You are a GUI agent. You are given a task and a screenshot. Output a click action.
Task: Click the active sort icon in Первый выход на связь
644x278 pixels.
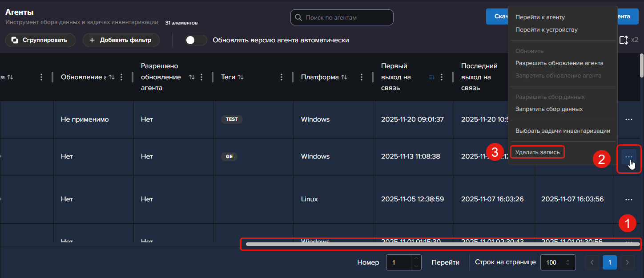click(x=431, y=77)
